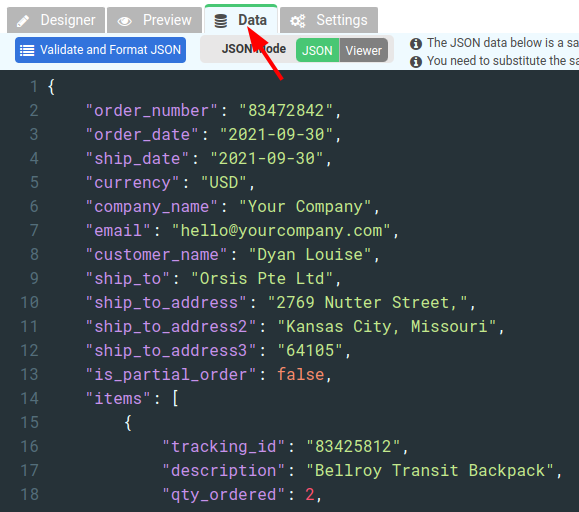The image size is (579, 512).
Task: Click the "items" key on line 14
Action: coord(118,398)
